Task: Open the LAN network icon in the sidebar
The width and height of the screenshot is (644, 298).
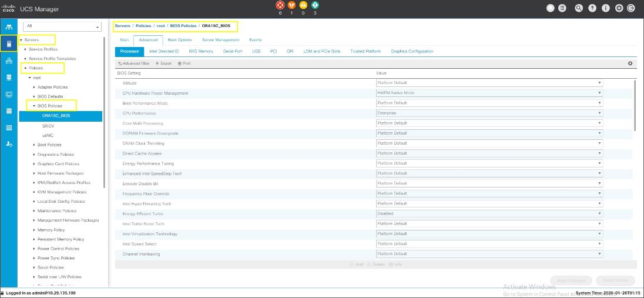Action: tap(9, 61)
